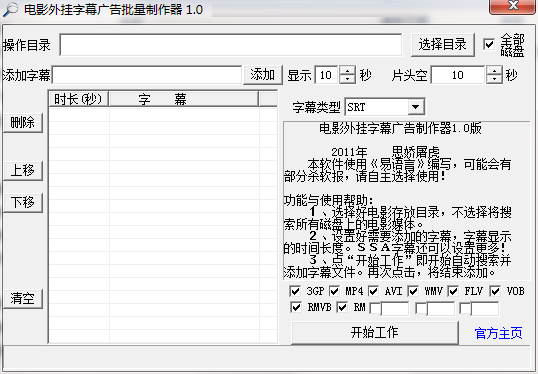Decrease 显示 seconds with down arrow
This screenshot has width=538, height=374.
(348, 79)
